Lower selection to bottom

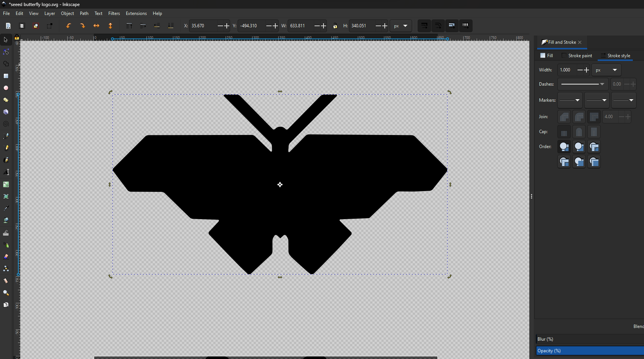point(171,26)
